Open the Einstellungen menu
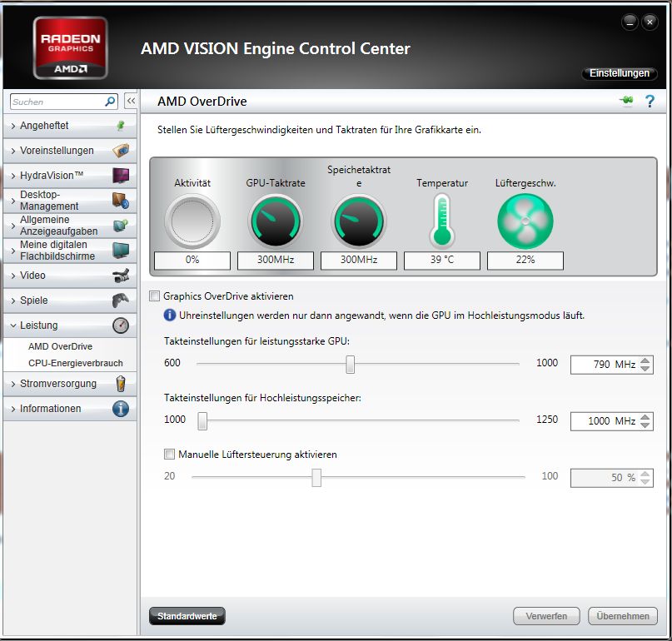Image resolution: width=672 pixels, height=641 pixels. pos(619,73)
